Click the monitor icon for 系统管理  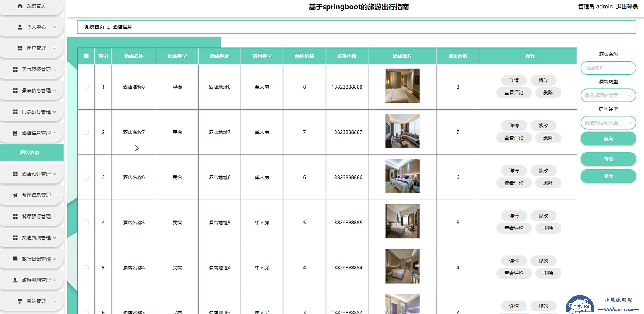pos(20,301)
